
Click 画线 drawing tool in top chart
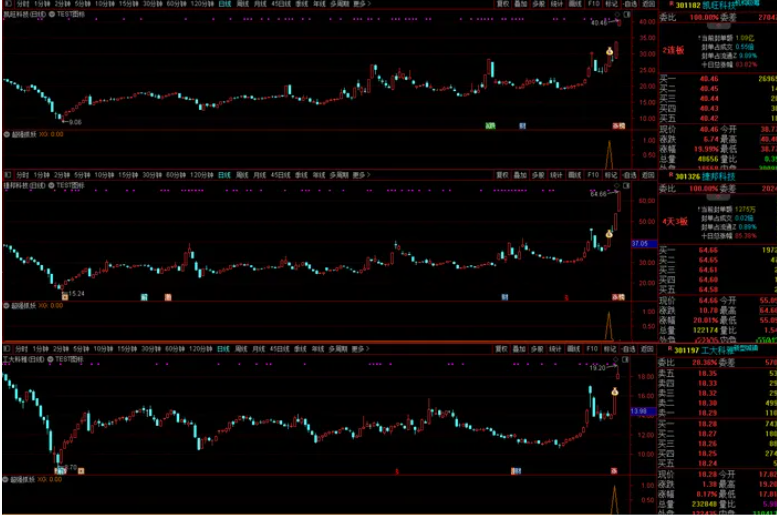[574, 4]
